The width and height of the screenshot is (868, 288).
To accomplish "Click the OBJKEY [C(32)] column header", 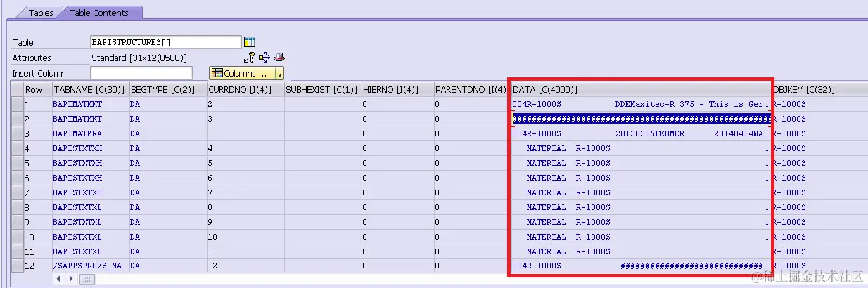I will (x=819, y=89).
